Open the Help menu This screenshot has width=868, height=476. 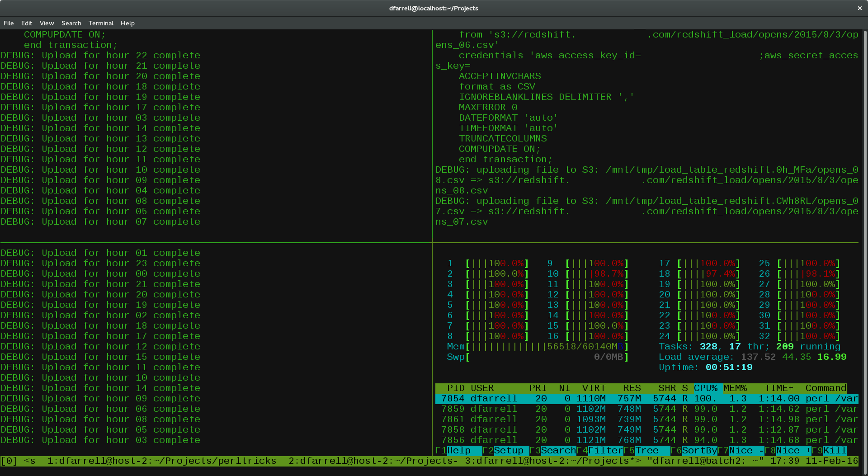coord(127,23)
